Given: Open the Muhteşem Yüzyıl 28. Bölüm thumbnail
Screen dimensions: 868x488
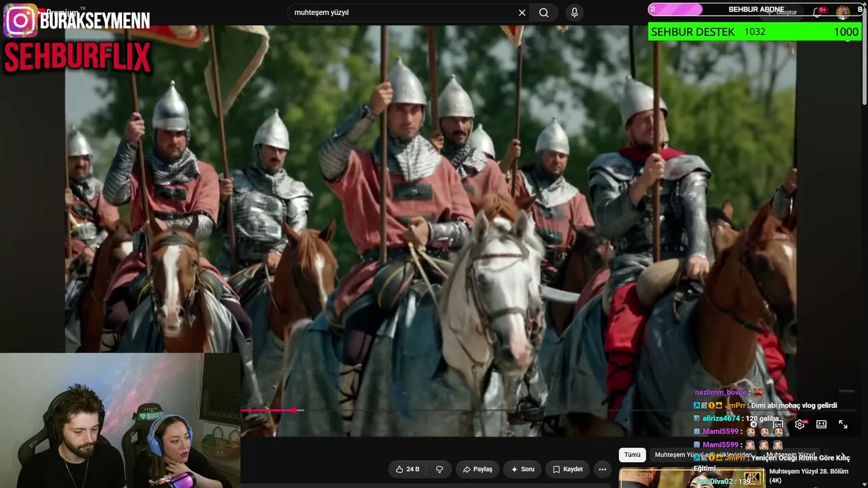Looking at the screenshot, I should click(x=692, y=479).
